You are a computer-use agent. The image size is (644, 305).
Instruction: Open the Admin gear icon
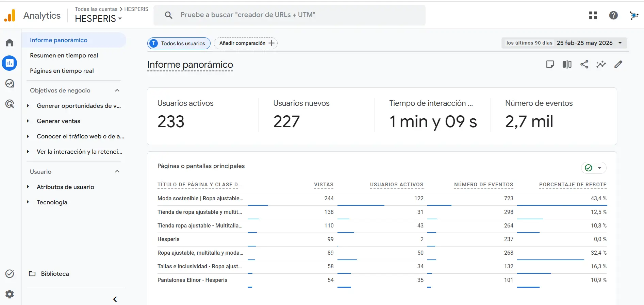coord(10,294)
